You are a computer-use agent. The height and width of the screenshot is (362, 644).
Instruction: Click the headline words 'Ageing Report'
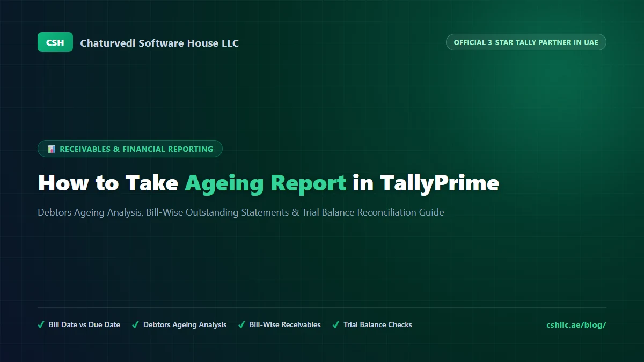pos(266,183)
